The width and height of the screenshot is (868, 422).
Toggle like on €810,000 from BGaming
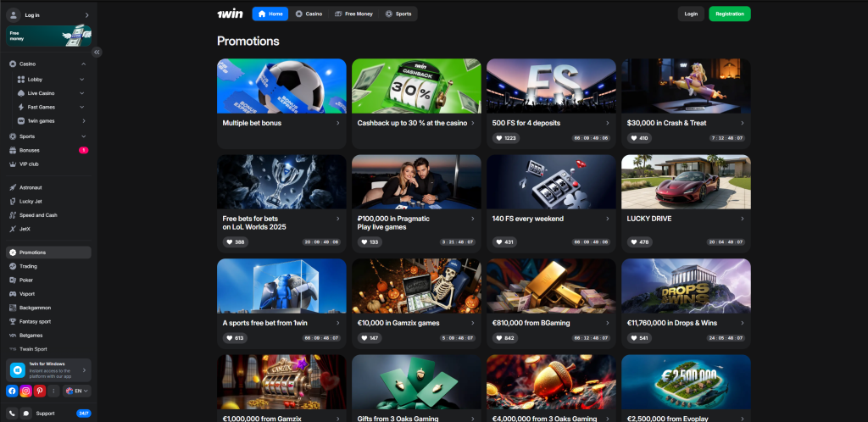coord(507,338)
